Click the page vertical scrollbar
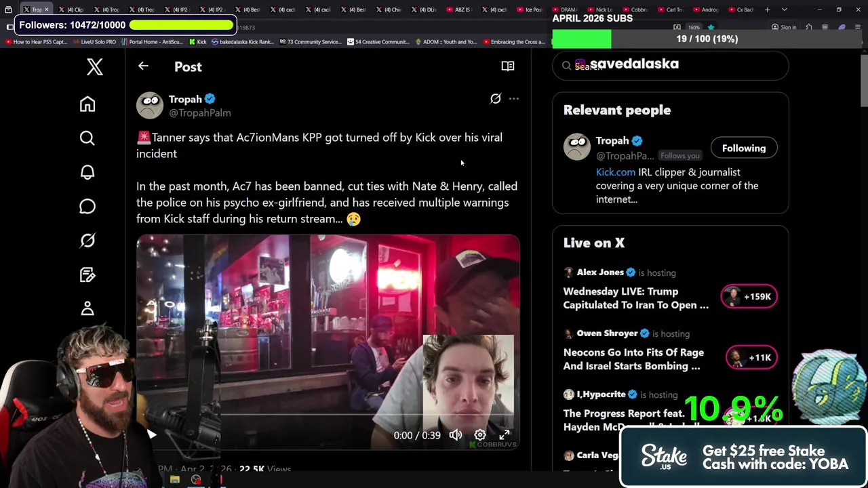The height and width of the screenshot is (488, 868). [x=864, y=81]
